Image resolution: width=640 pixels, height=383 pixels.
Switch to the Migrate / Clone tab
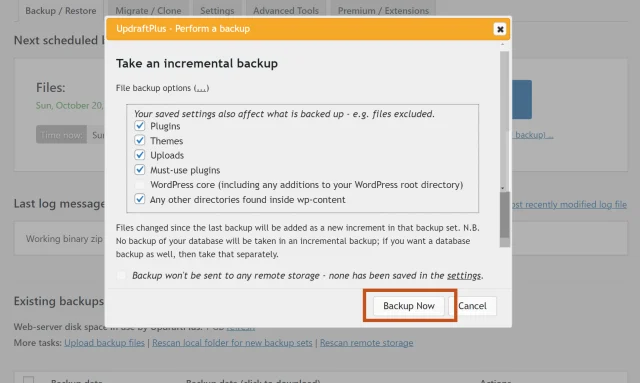(x=148, y=11)
